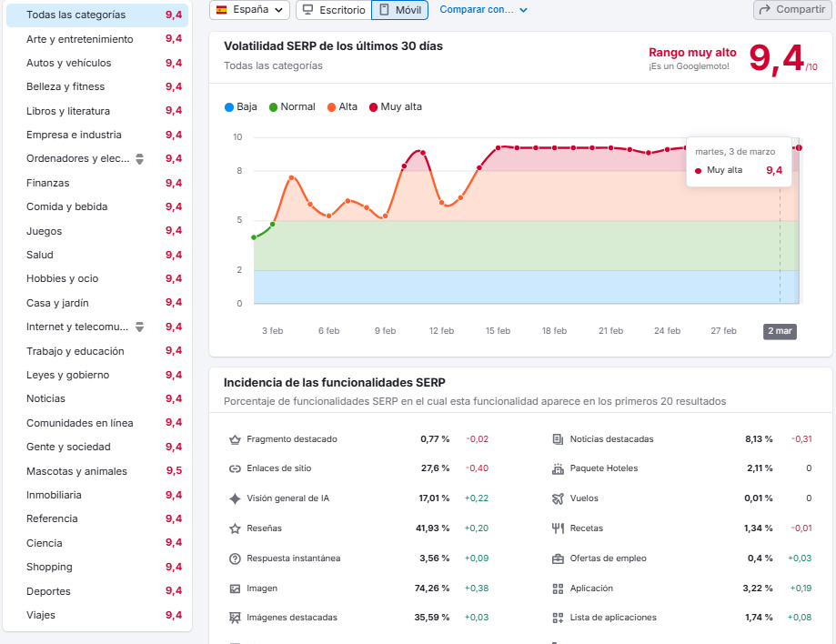Click the Fragmento destacado crown icon
Screen dimensions: 836x644
[x=235, y=439]
